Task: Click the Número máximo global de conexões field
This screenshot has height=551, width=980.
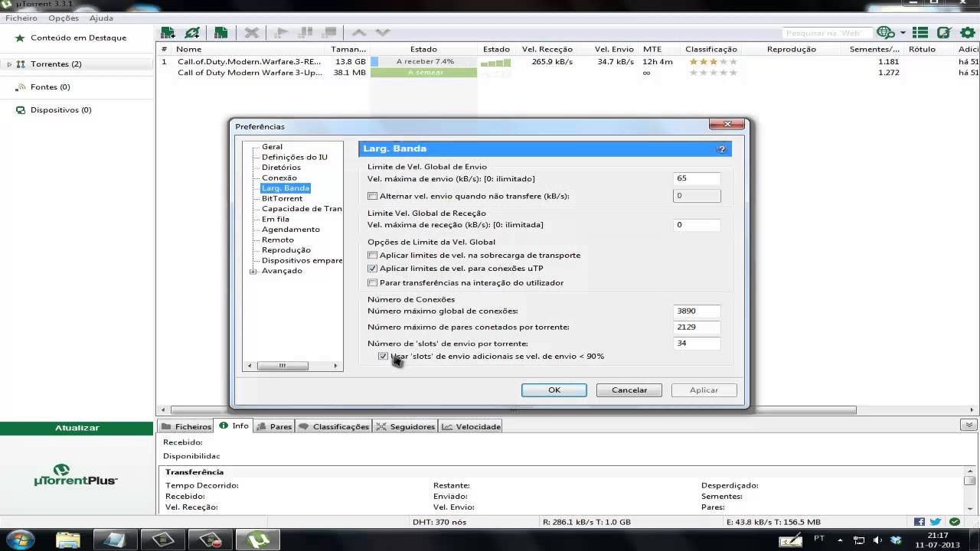Action: [697, 311]
